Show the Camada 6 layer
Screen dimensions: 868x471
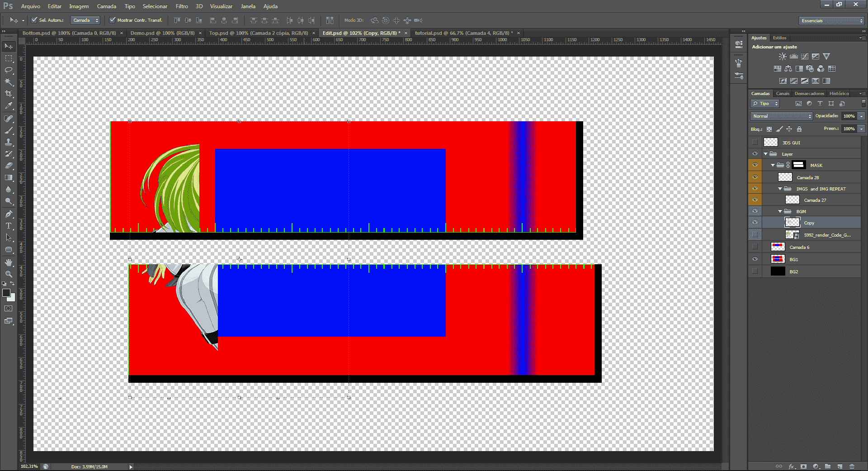pos(755,247)
